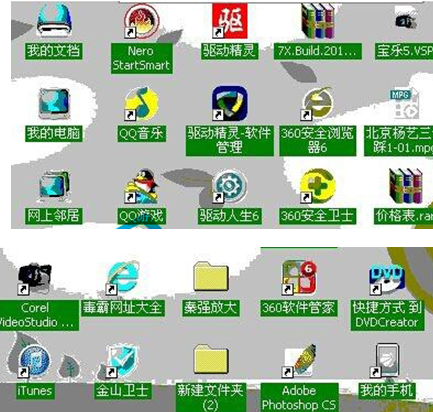Open the 秦强放大 folder icon
Image resolution: width=433 pixels, height=412 pixels.
pyautogui.click(x=211, y=276)
